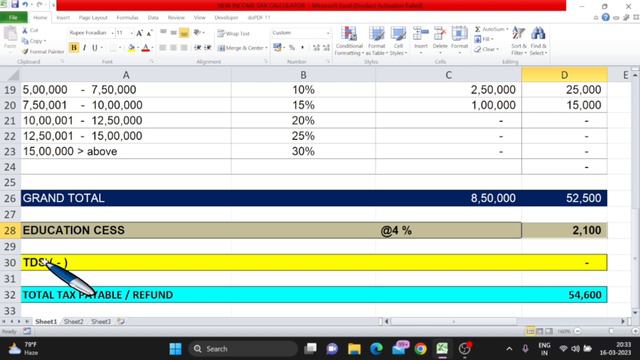The image size is (640, 360).
Task: Toggle Bold formatting
Action: (74, 48)
